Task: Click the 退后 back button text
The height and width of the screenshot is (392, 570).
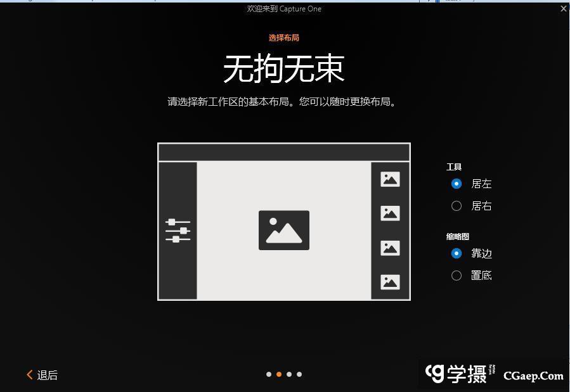Action: click(x=48, y=376)
